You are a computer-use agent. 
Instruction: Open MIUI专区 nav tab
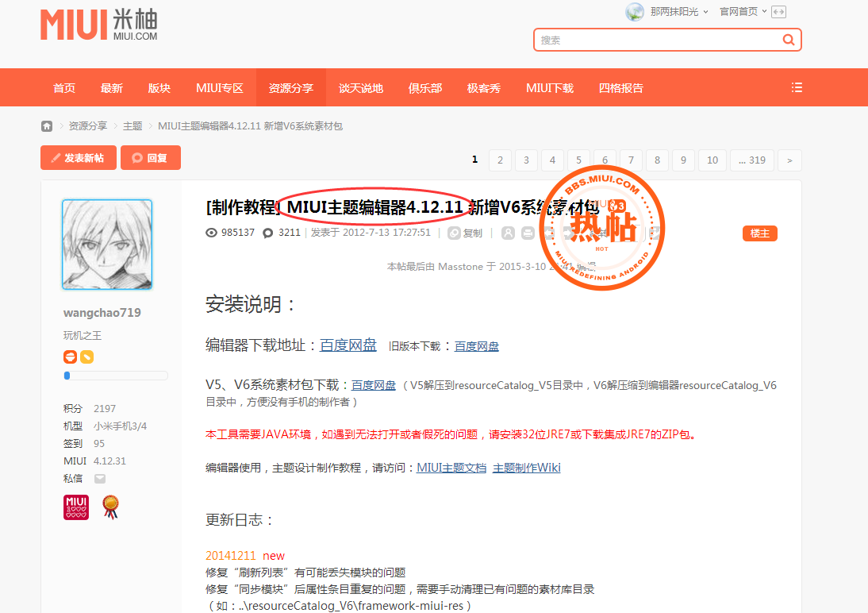[220, 87]
